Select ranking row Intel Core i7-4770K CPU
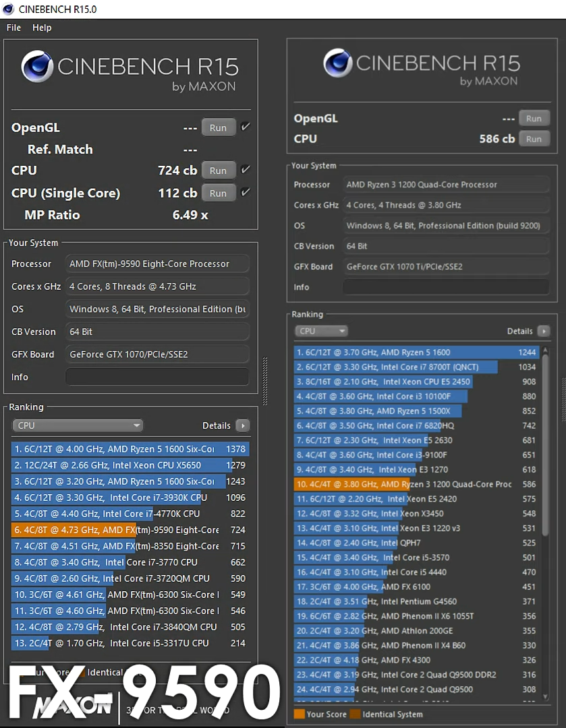The height and width of the screenshot is (728, 566). (x=130, y=514)
